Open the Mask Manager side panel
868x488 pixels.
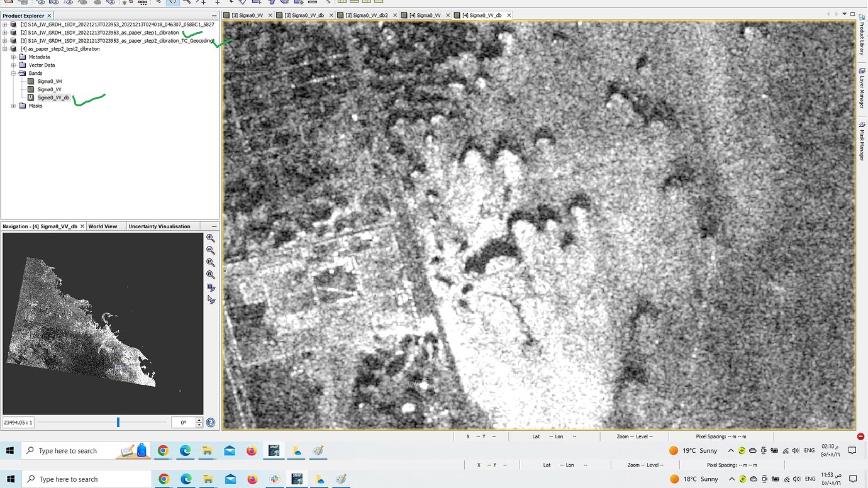862,141
